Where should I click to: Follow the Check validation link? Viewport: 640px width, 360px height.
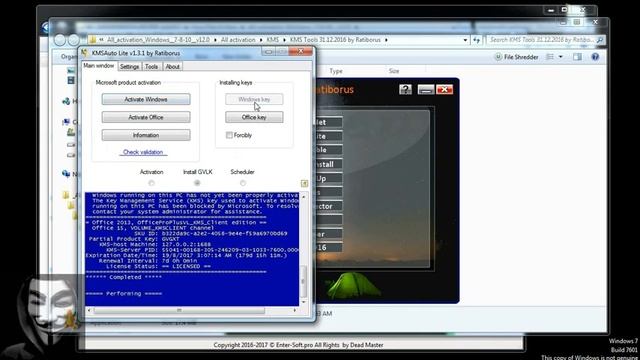click(x=143, y=152)
